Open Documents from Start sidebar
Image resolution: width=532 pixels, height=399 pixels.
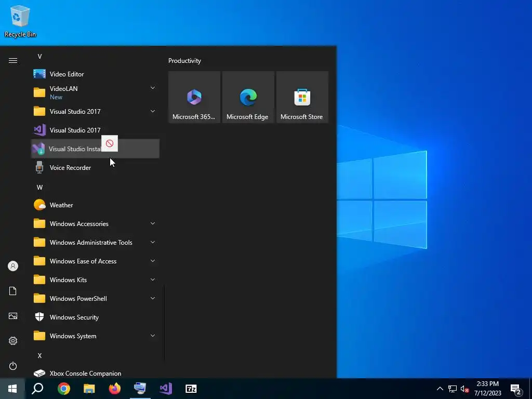[x=13, y=291]
